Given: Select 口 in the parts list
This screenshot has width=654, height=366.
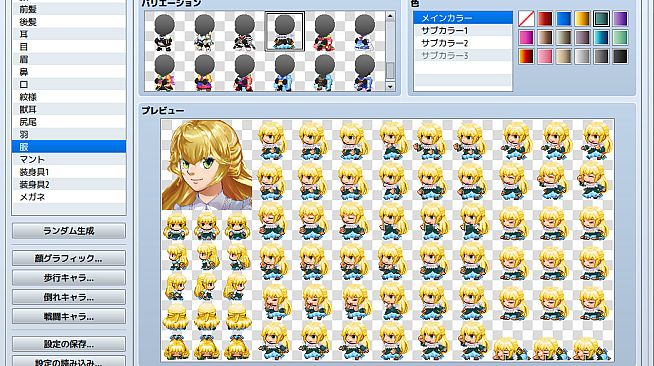Looking at the screenshot, I should click(69, 84).
